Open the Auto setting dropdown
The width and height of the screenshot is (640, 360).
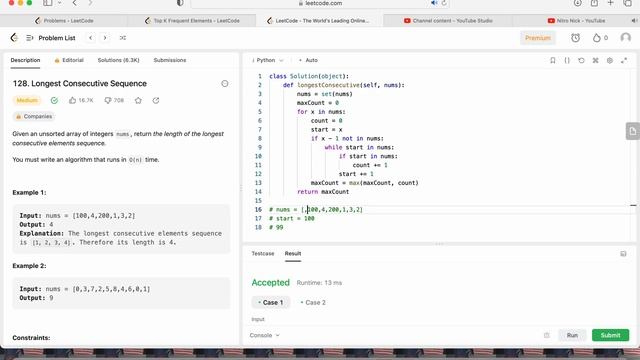(x=308, y=60)
